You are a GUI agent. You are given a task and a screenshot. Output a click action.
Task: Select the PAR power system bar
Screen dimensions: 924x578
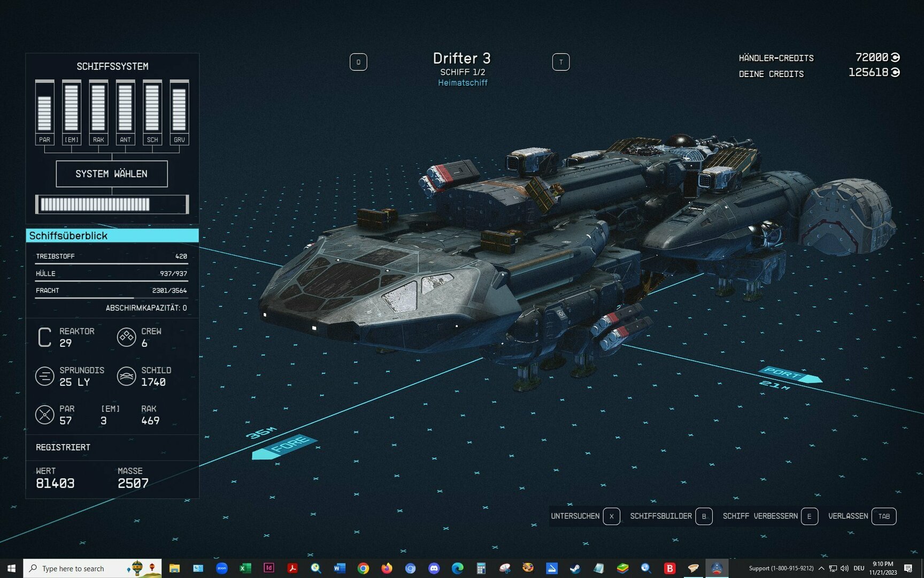click(44, 112)
